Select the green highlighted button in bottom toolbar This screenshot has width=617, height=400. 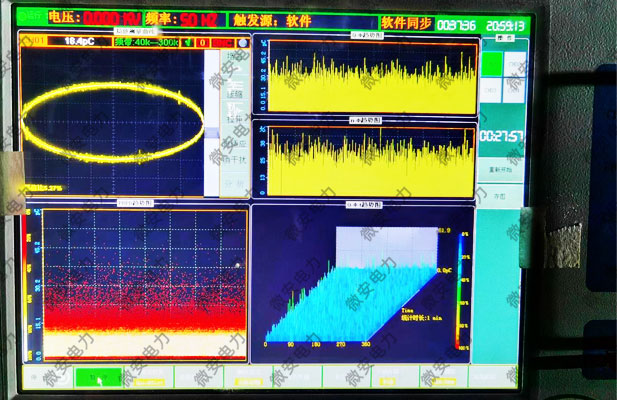click(x=97, y=377)
